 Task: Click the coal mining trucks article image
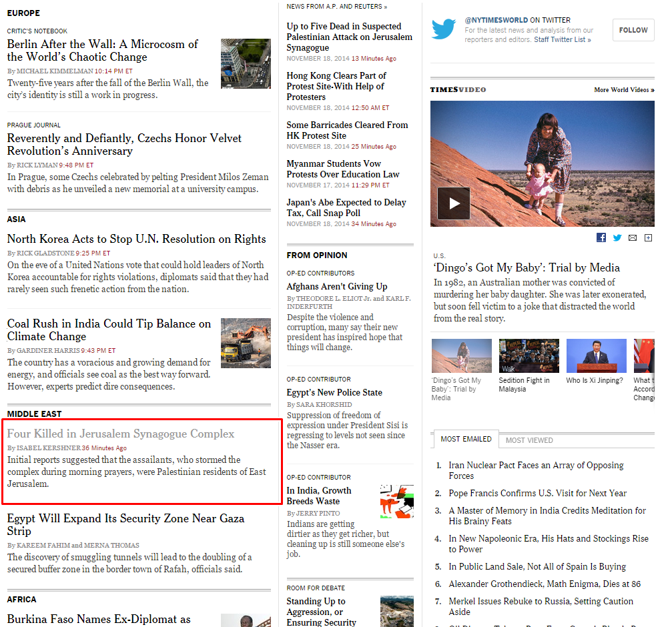(x=246, y=343)
